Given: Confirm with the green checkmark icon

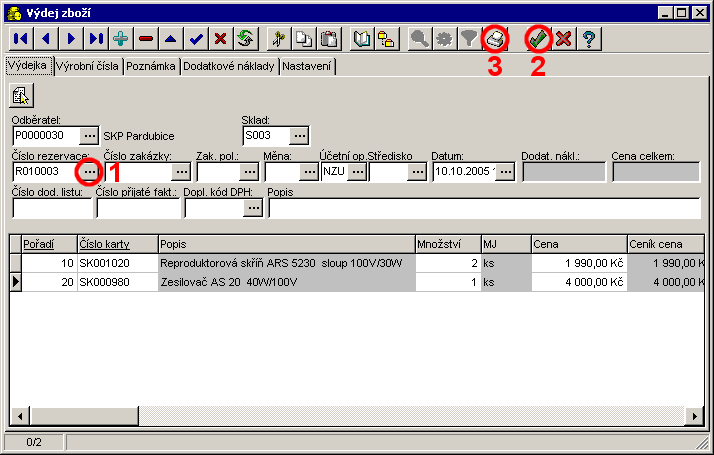Looking at the screenshot, I should (x=539, y=39).
